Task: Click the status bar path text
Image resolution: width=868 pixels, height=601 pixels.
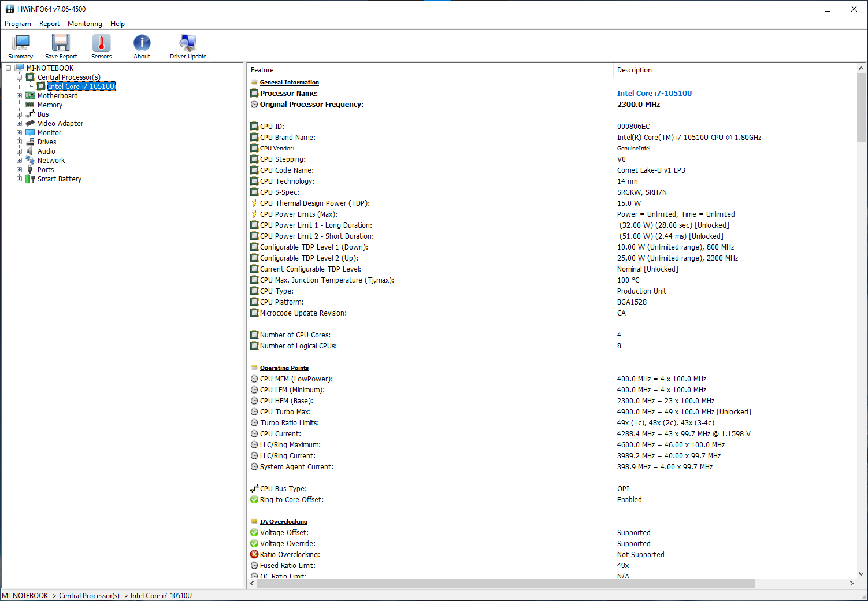Action: click(97, 595)
